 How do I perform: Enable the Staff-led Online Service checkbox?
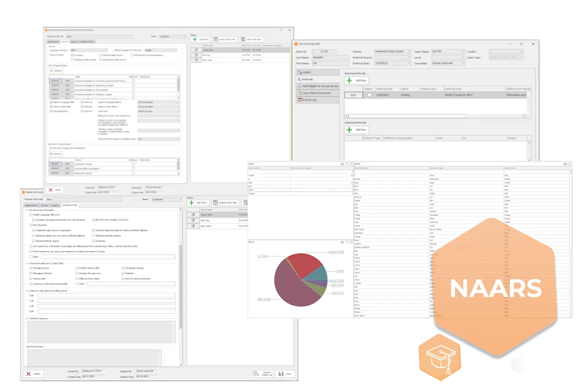(100, 55)
